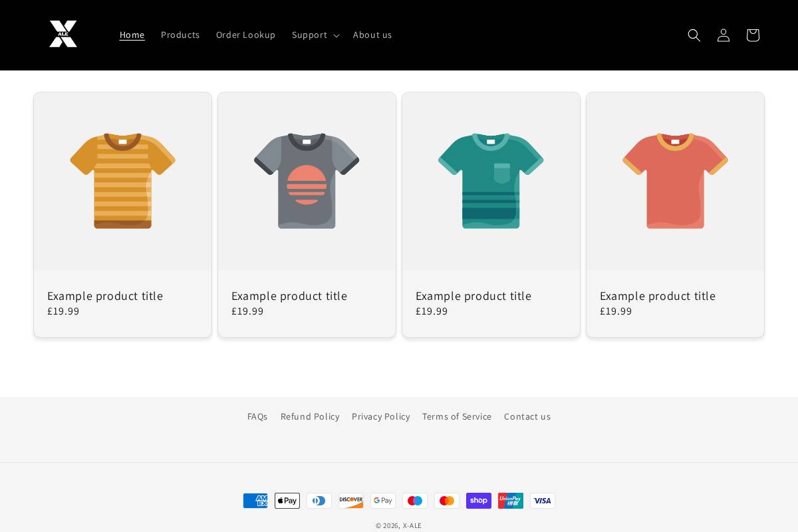The height and width of the screenshot is (532, 798).
Task: Click the American Express payment icon
Action: [255, 501]
